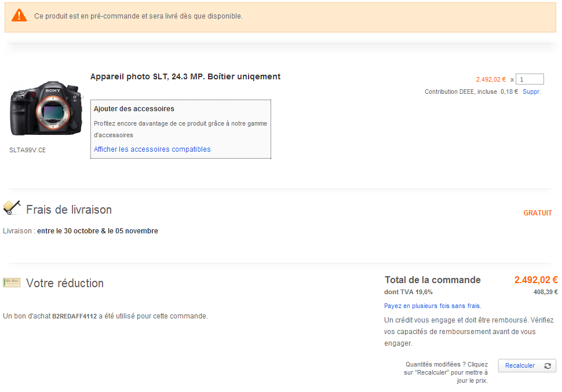Click the delivery trolley icon

click(12, 207)
